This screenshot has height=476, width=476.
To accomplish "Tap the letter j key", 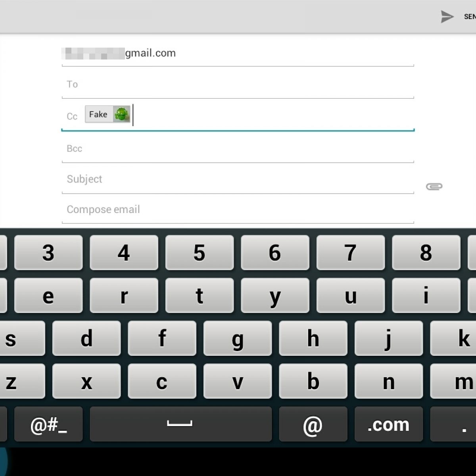I will tap(389, 338).
